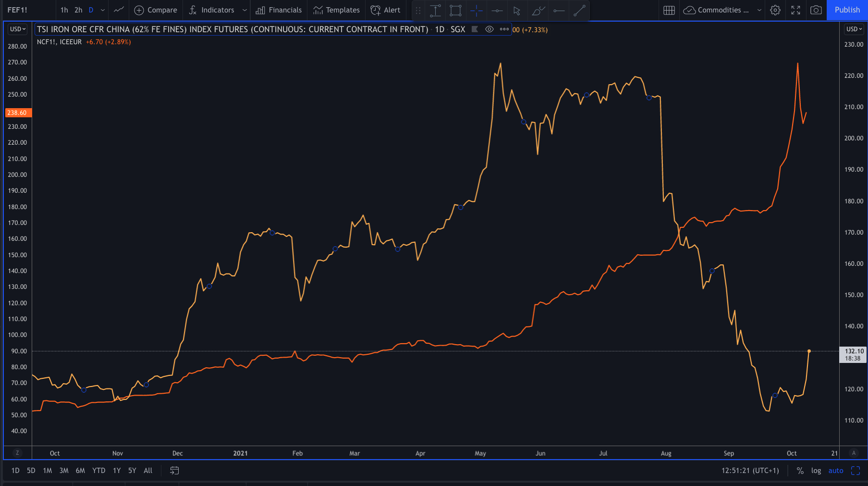Select the date/price range measure tool
Viewport: 868px width, 486px height.
tap(435, 10)
